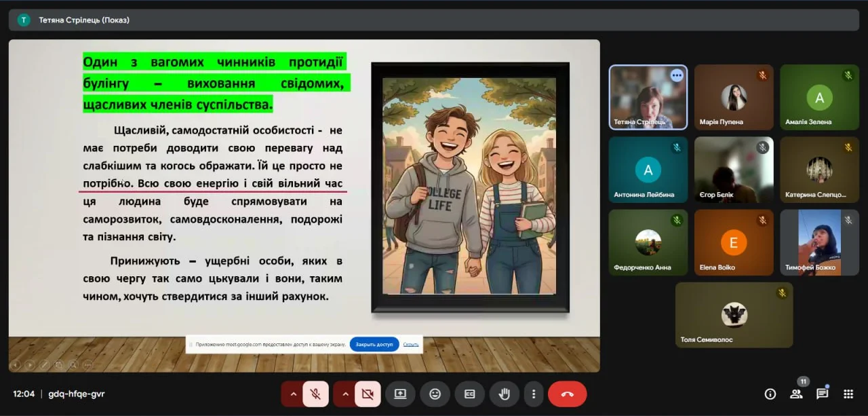Open the activities grid icon
Viewport: 868px width, 416px height.
click(x=848, y=394)
